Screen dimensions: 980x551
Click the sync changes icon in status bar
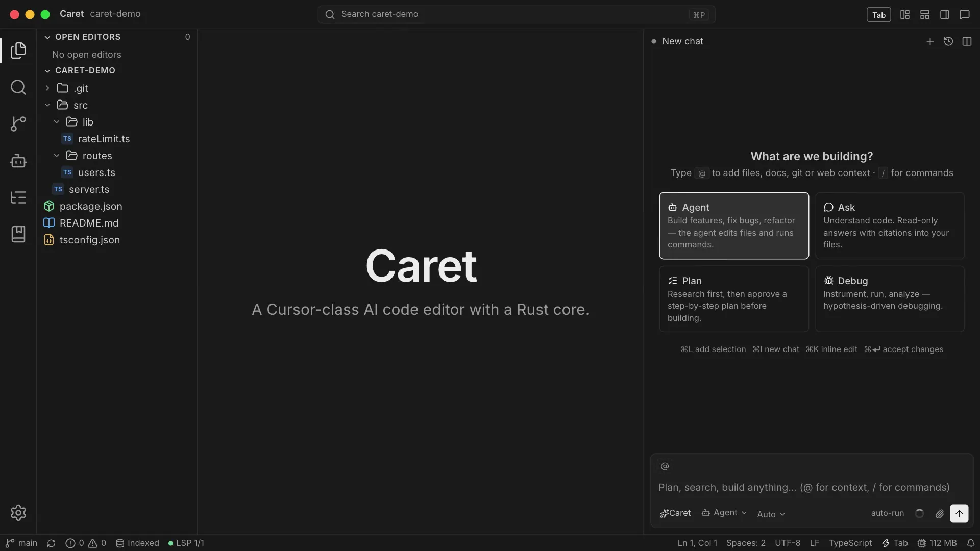click(51, 543)
